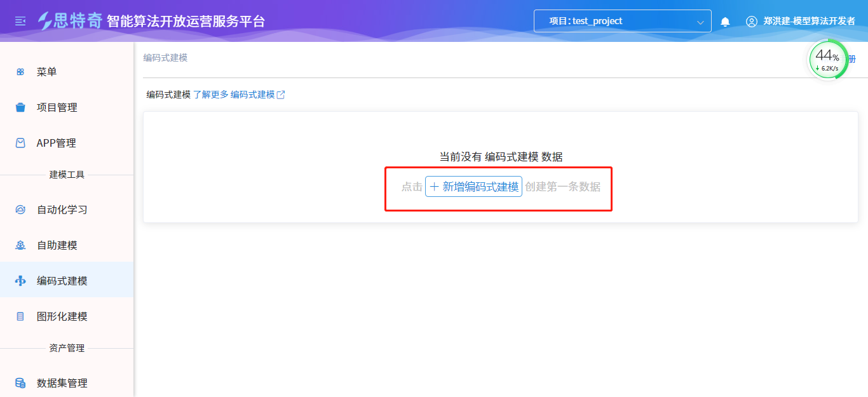
Task: Click the 菜单 sidebar icon
Action: pos(20,72)
